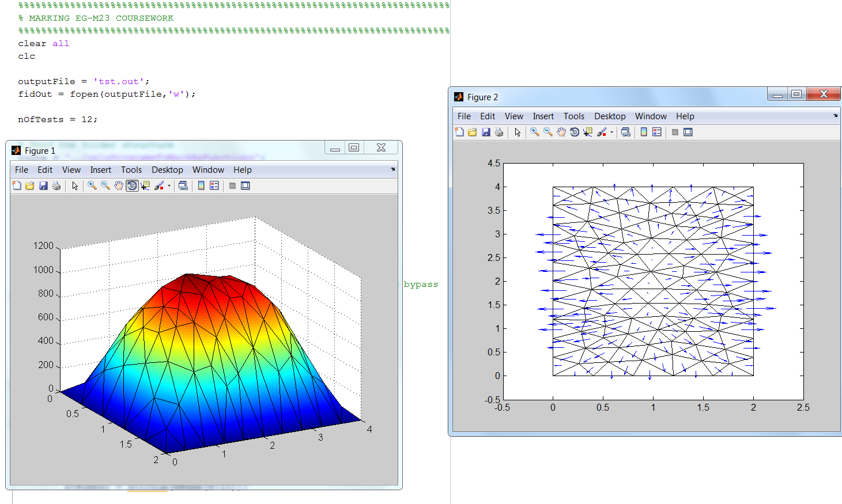
Task: Minimize the Figure 2 window
Action: click(x=777, y=94)
